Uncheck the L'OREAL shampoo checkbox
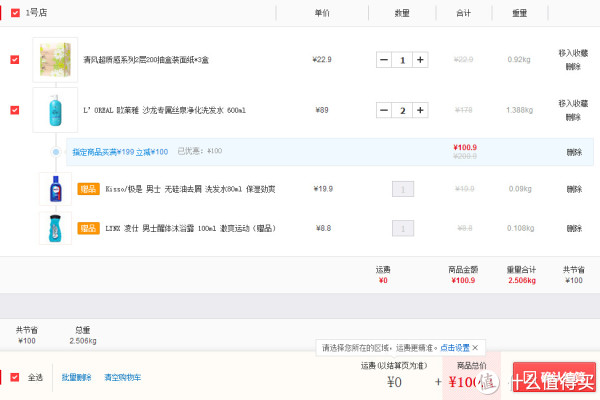Viewport: 600px width, 400px height. [x=15, y=110]
